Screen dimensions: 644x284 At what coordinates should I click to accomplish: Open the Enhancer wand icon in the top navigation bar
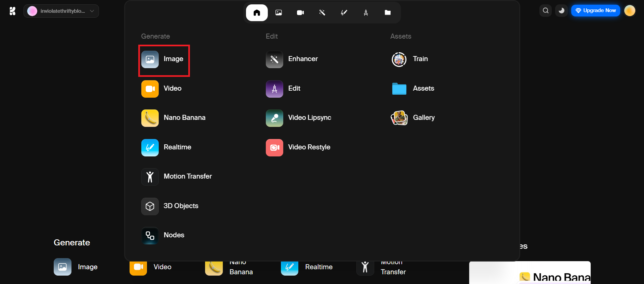[x=322, y=13]
